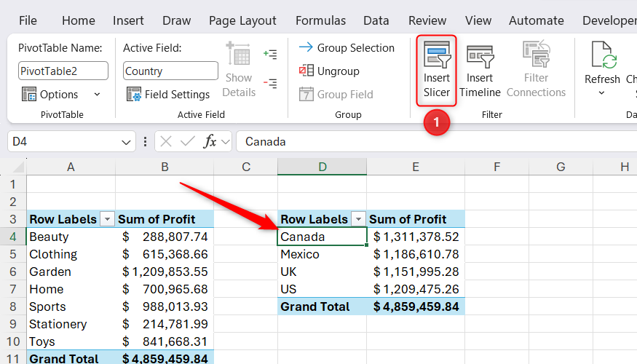Click the Insert Timeline icon
637x364 pixels.
pyautogui.click(x=480, y=56)
